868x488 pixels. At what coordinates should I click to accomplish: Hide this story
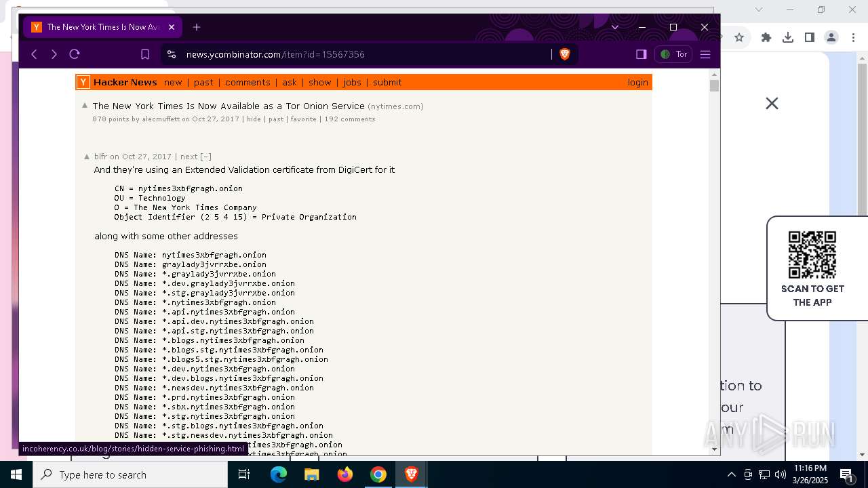(x=254, y=119)
